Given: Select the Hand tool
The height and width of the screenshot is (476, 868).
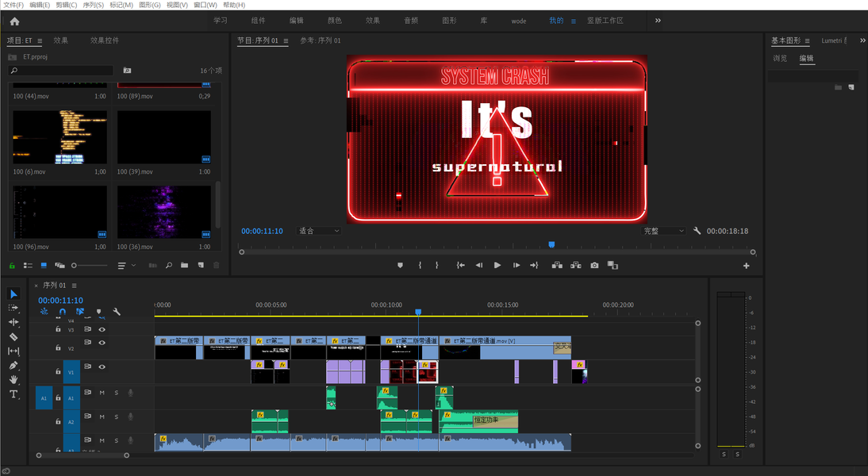Looking at the screenshot, I should click(13, 380).
